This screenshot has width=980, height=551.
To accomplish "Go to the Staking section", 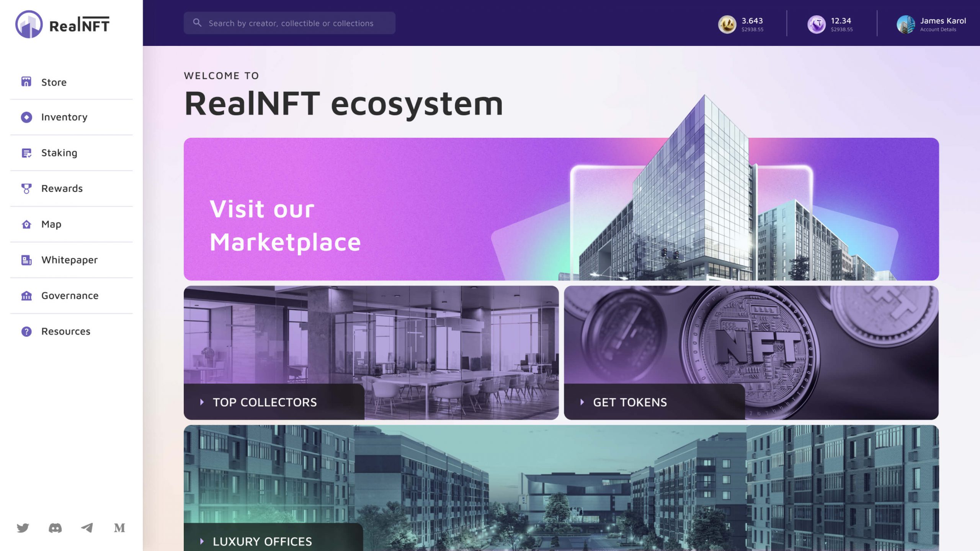I will (x=59, y=153).
